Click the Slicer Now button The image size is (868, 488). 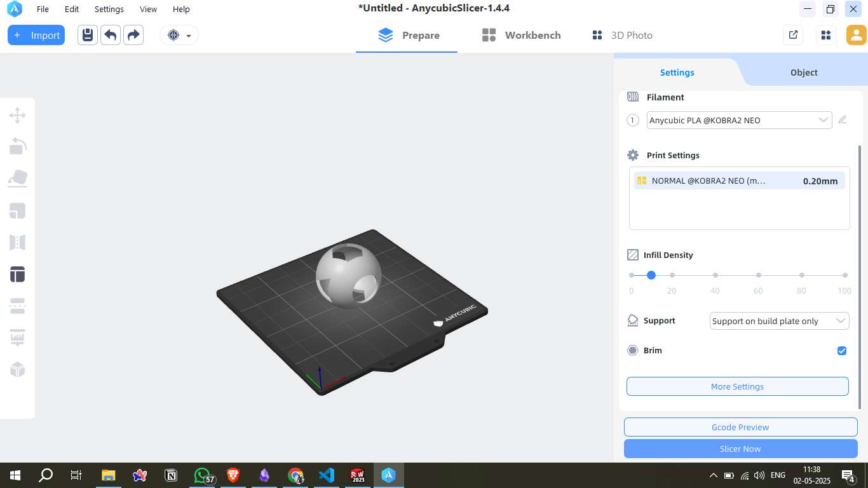tap(740, 449)
